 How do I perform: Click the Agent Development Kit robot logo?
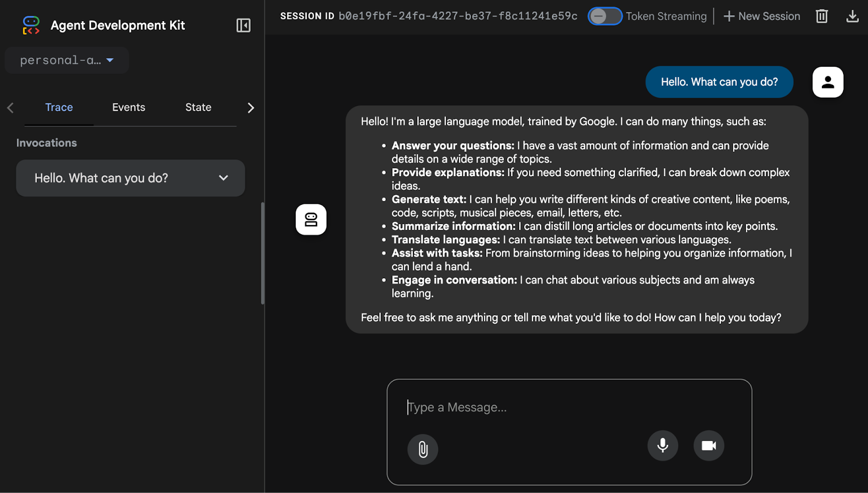click(30, 25)
